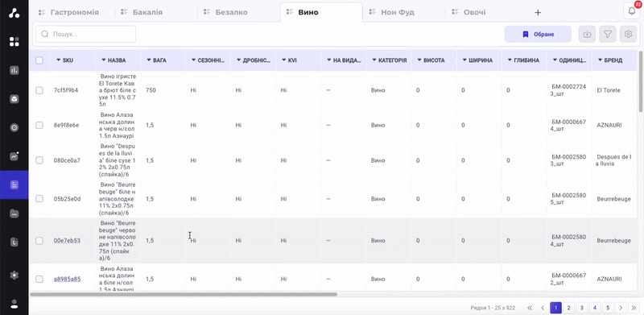Open the НАЗВА column dropdown arrow
The image size is (644, 315).
104,60
